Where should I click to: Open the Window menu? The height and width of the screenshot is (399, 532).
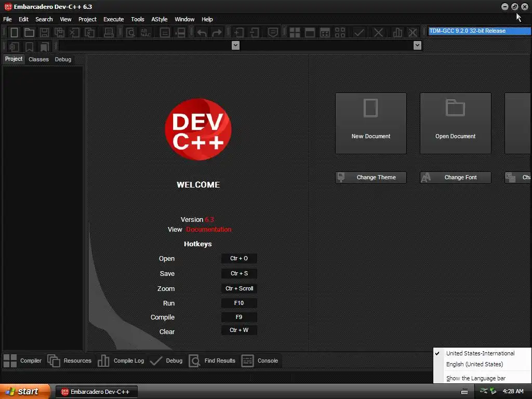point(184,19)
